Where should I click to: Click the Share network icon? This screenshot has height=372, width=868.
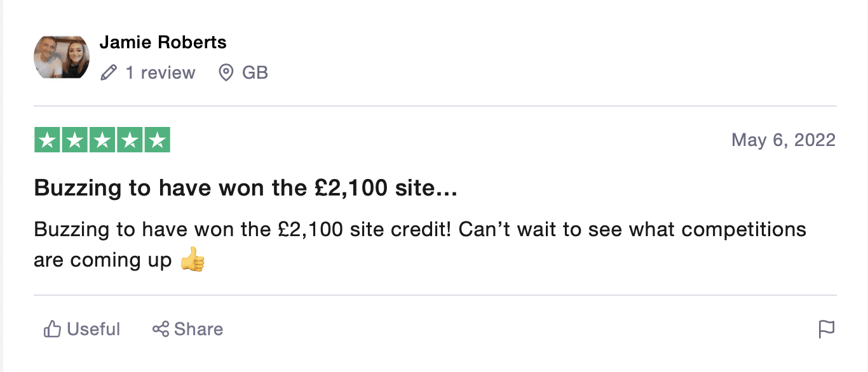point(160,329)
